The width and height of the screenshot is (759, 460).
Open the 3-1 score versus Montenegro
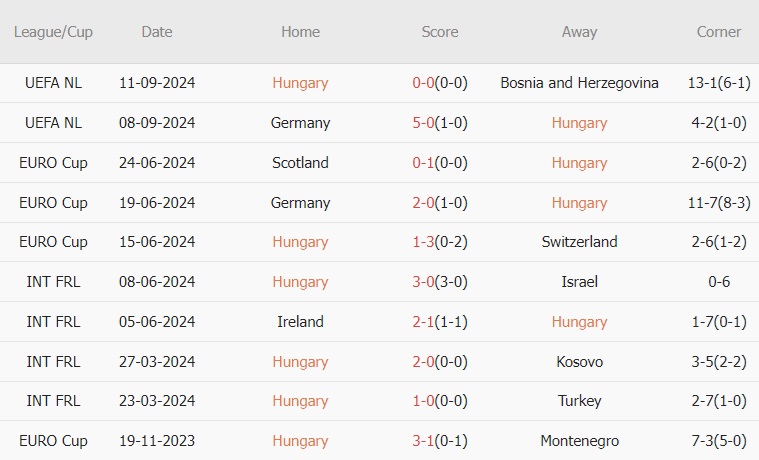click(x=422, y=441)
